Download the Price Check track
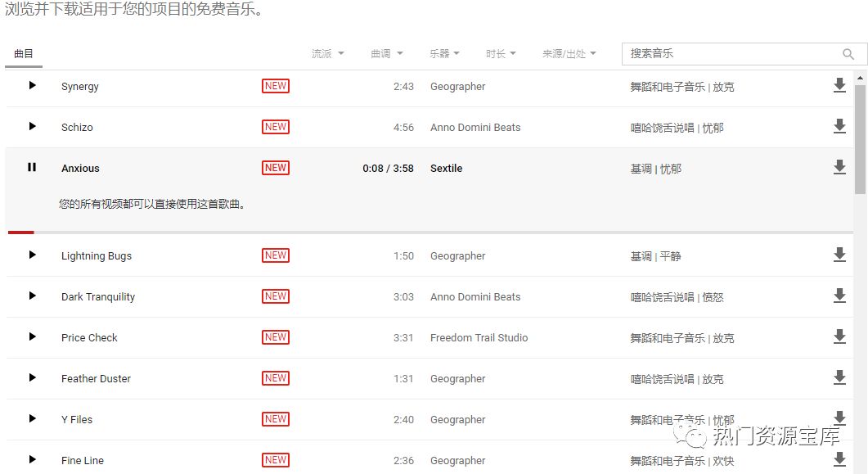This screenshot has width=868, height=474. click(839, 336)
